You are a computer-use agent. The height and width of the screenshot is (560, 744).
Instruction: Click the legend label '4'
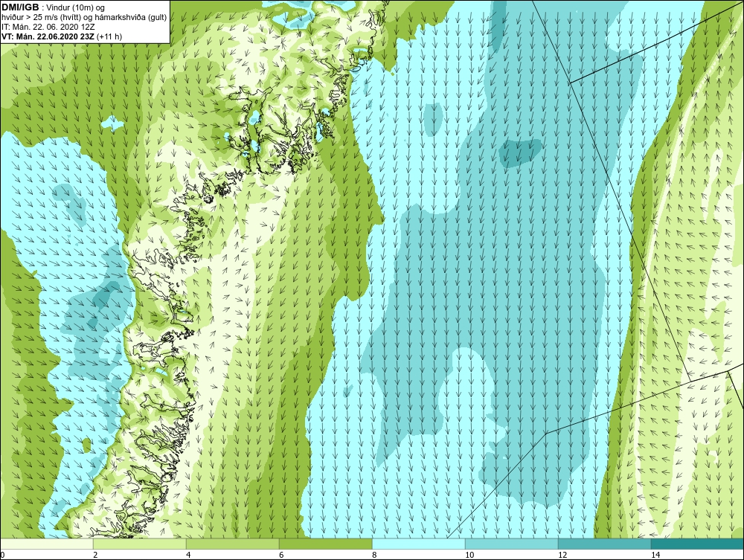click(188, 555)
